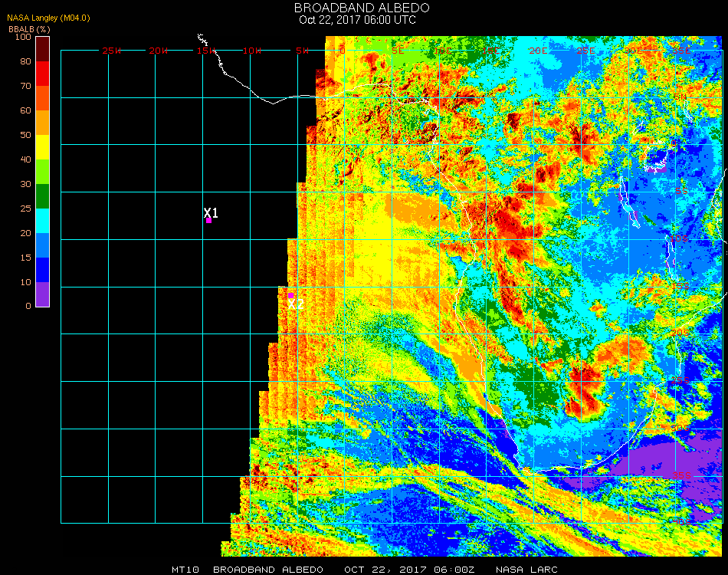
Task: Click the BROADBAND ALBEDO title text
Action: point(362,8)
